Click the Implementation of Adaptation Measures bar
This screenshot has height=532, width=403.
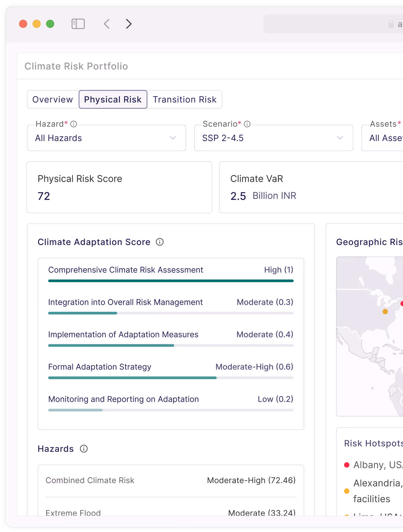171,345
